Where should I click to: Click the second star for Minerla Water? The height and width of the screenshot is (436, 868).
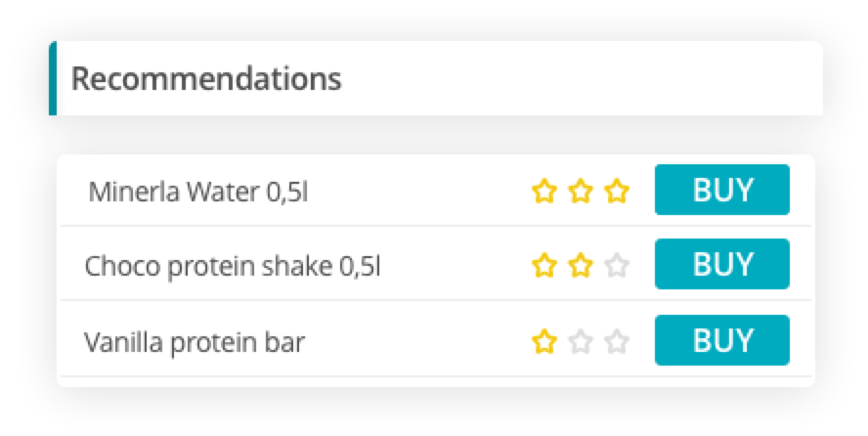[x=580, y=192]
